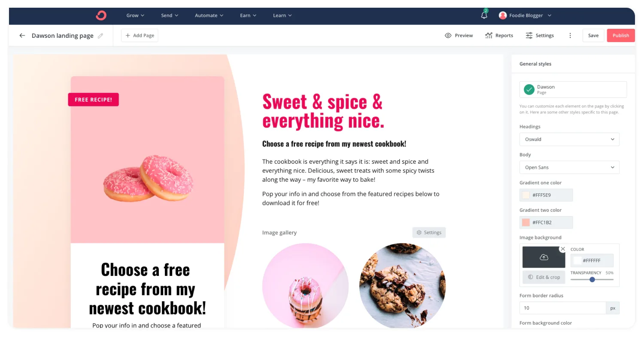Click the Add Page button

pyautogui.click(x=140, y=36)
